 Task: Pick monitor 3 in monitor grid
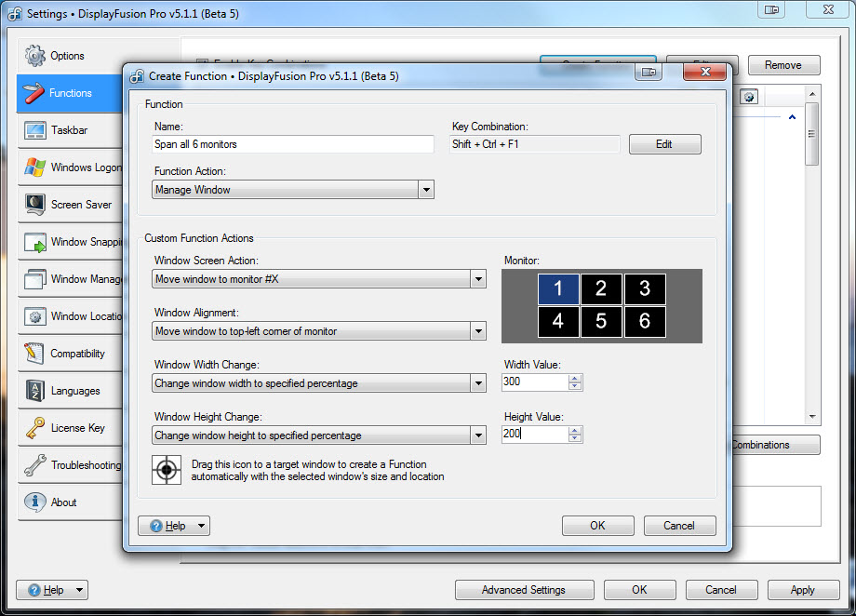645,289
